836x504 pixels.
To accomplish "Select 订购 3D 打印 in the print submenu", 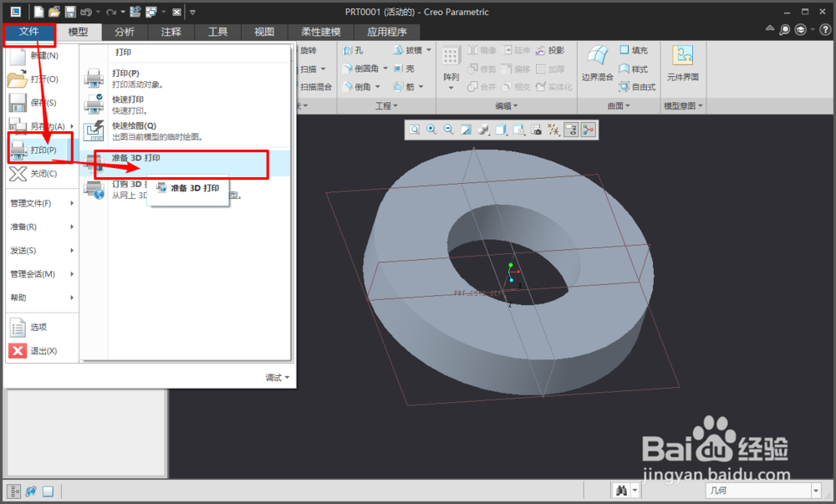I will coord(186,190).
